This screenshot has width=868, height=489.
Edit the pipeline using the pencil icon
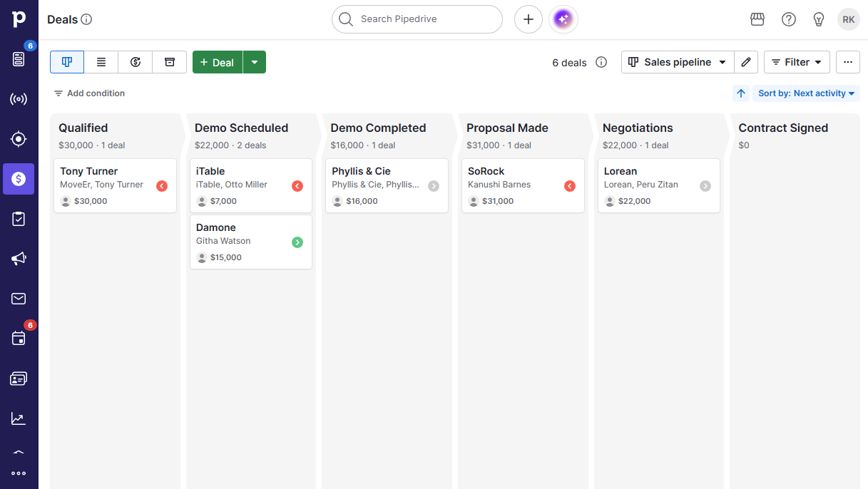[x=746, y=62]
